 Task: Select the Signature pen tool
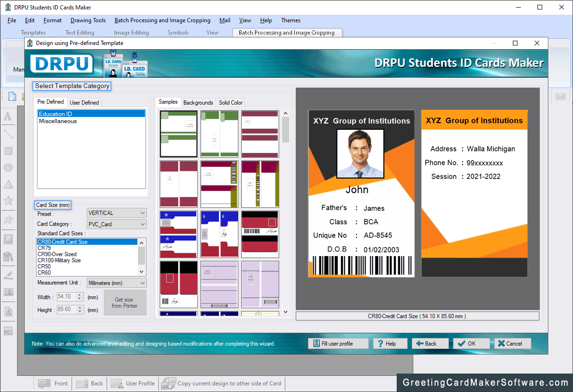pos(8,275)
